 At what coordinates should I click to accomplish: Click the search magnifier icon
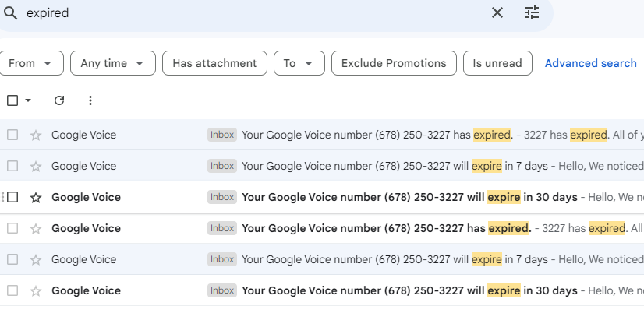[11, 13]
